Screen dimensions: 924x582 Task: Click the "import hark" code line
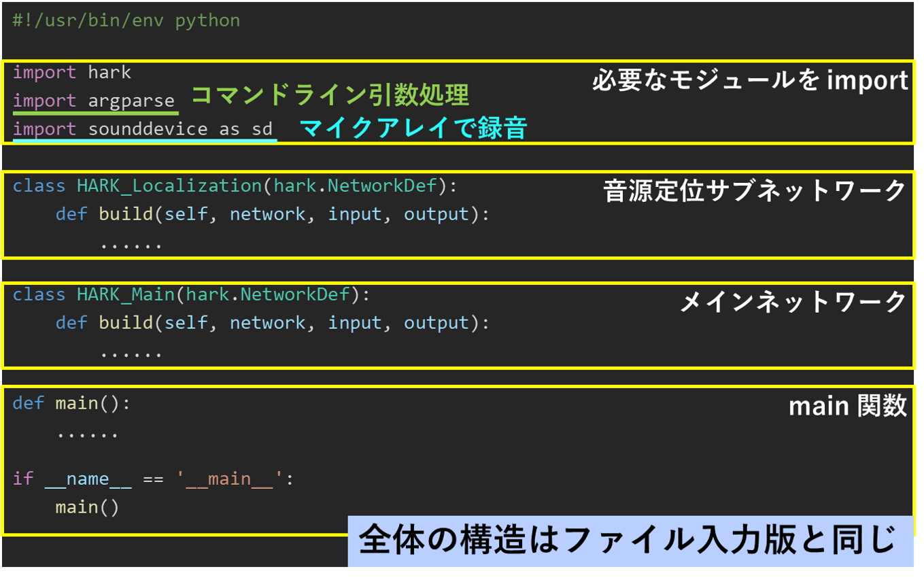(72, 72)
